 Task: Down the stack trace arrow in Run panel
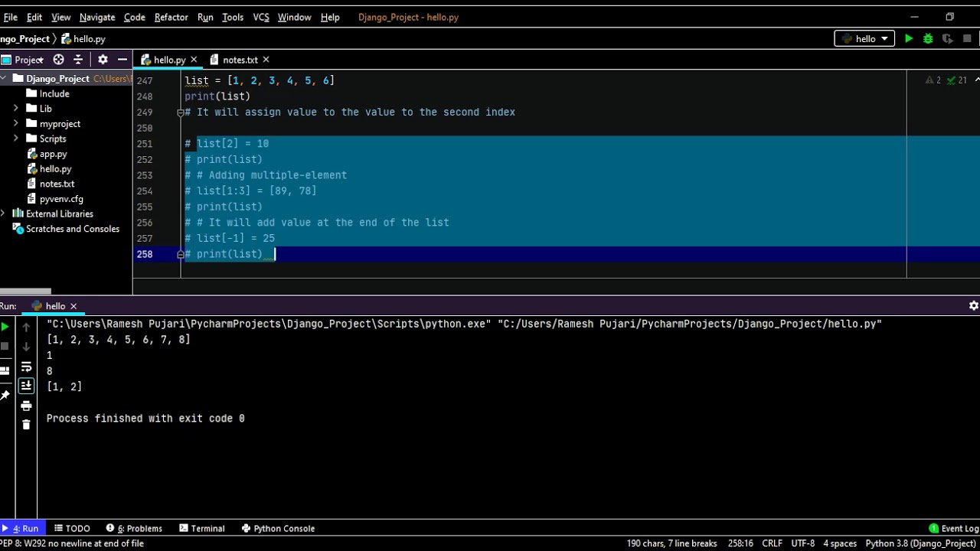[x=26, y=346]
